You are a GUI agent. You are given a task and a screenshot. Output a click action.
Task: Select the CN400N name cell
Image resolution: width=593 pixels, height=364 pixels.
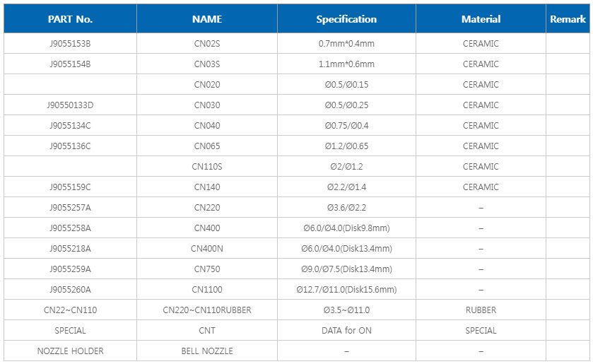pyautogui.click(x=207, y=249)
